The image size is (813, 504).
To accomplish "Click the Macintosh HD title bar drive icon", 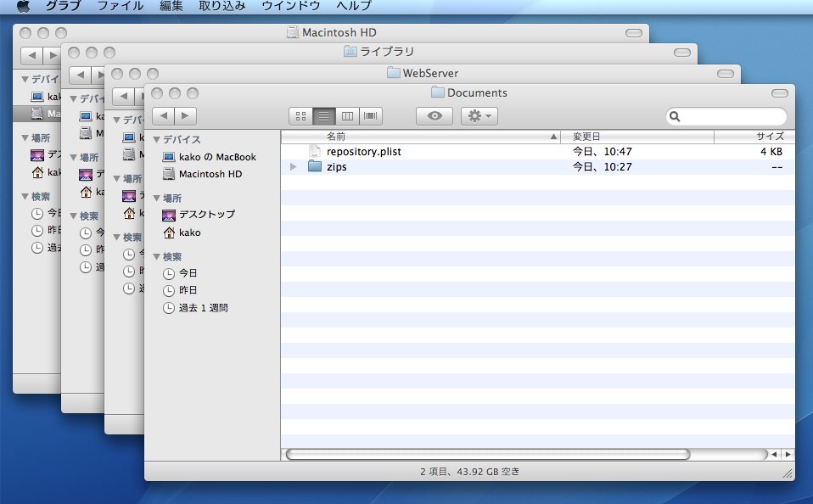I will point(293,32).
